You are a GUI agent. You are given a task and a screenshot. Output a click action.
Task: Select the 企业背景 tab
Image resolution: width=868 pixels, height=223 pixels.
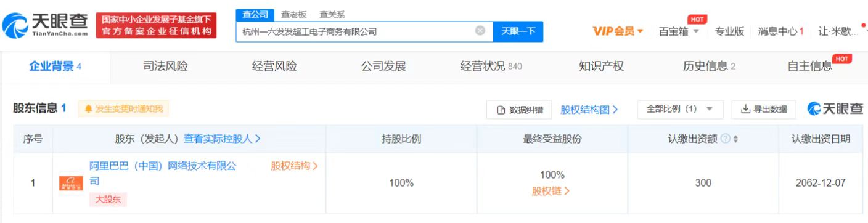[x=55, y=67]
